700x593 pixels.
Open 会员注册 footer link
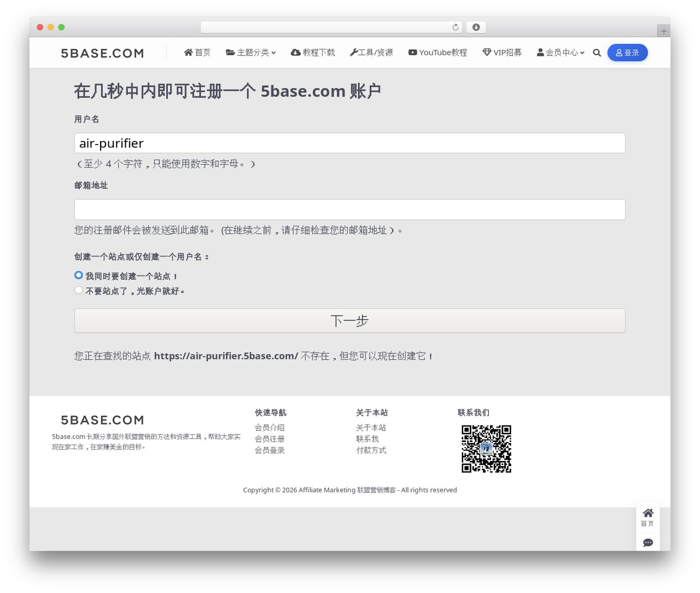pyautogui.click(x=270, y=439)
